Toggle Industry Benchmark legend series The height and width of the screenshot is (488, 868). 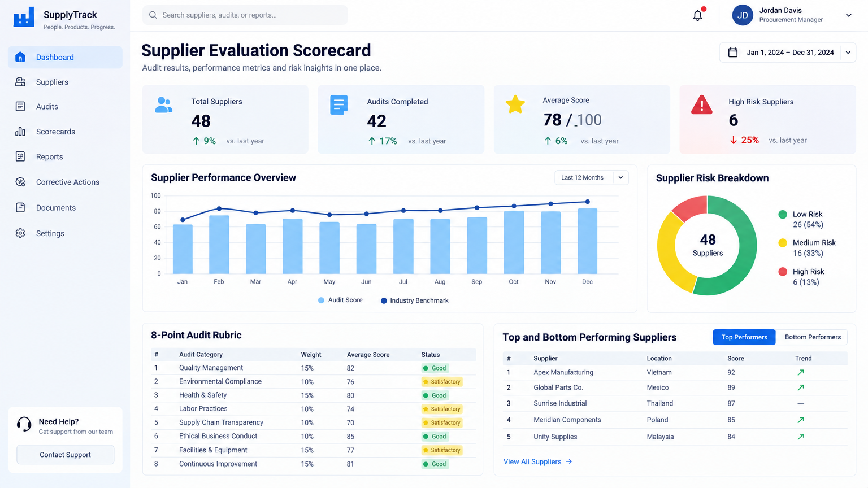(415, 300)
